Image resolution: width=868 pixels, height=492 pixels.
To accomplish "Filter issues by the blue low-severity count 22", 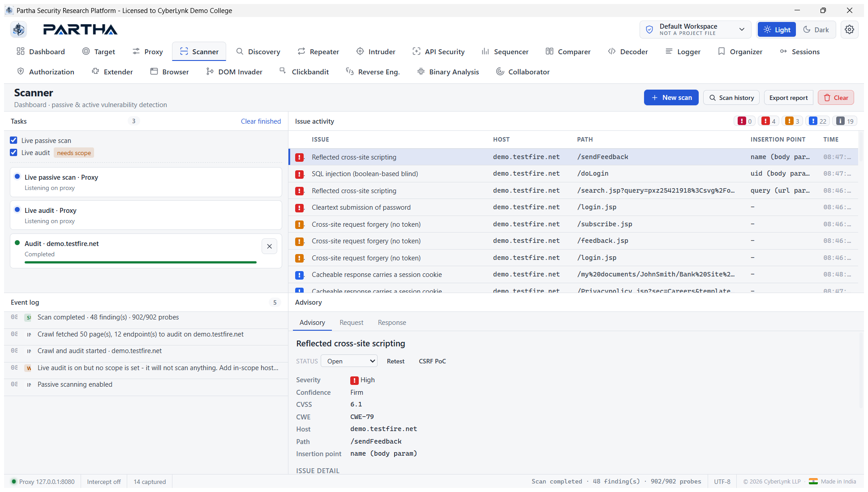I will pos(818,121).
